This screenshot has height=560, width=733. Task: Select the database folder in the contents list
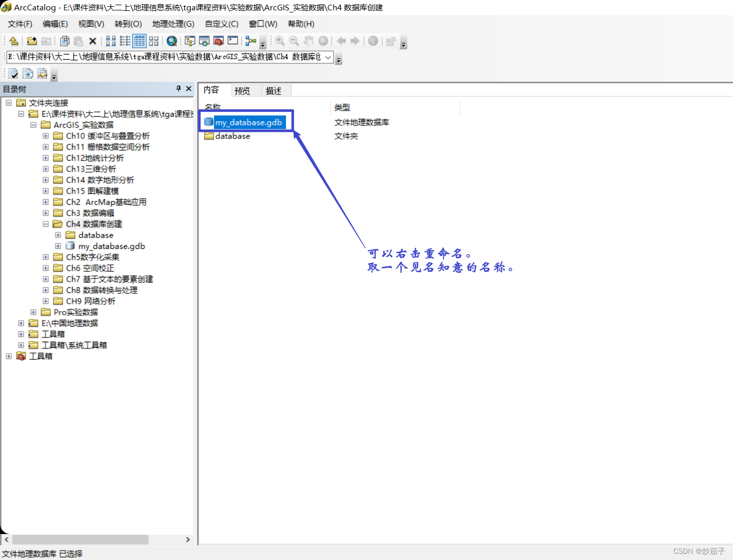pyautogui.click(x=232, y=136)
